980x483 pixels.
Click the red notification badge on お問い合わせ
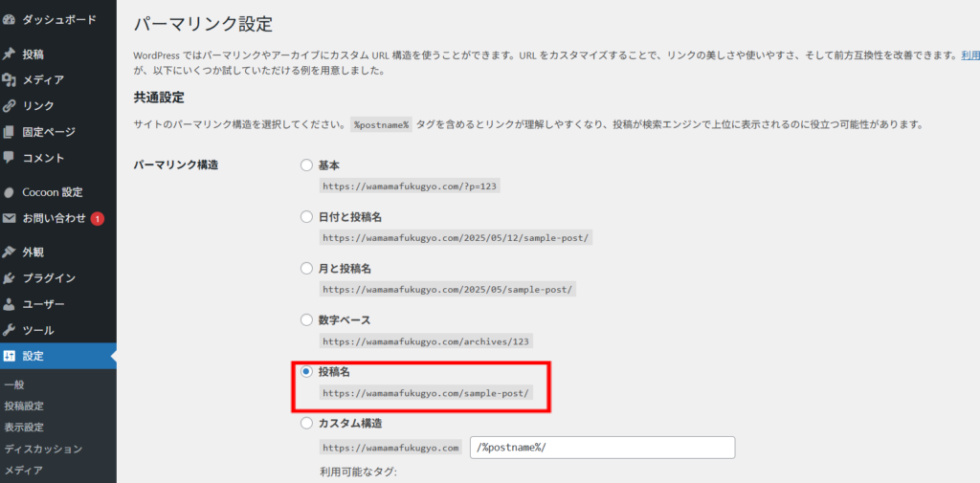click(97, 219)
